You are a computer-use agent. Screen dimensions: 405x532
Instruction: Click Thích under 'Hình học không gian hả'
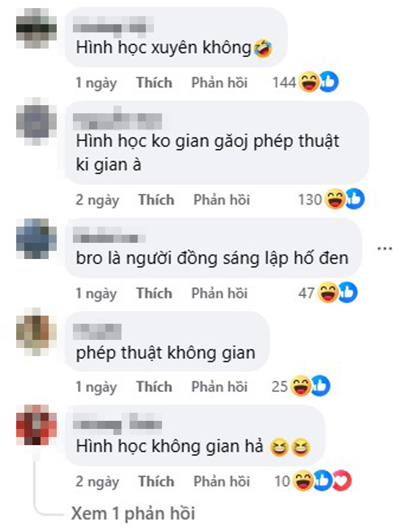tap(156, 481)
